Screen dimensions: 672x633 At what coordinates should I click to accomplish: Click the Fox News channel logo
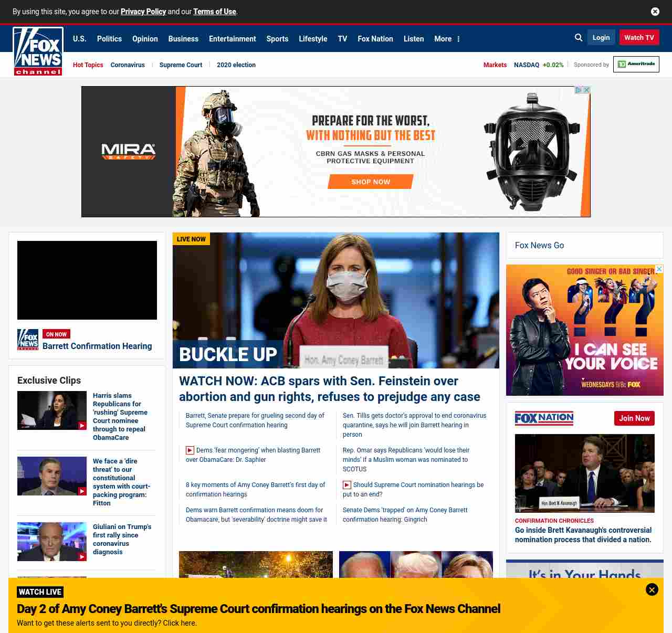38,51
